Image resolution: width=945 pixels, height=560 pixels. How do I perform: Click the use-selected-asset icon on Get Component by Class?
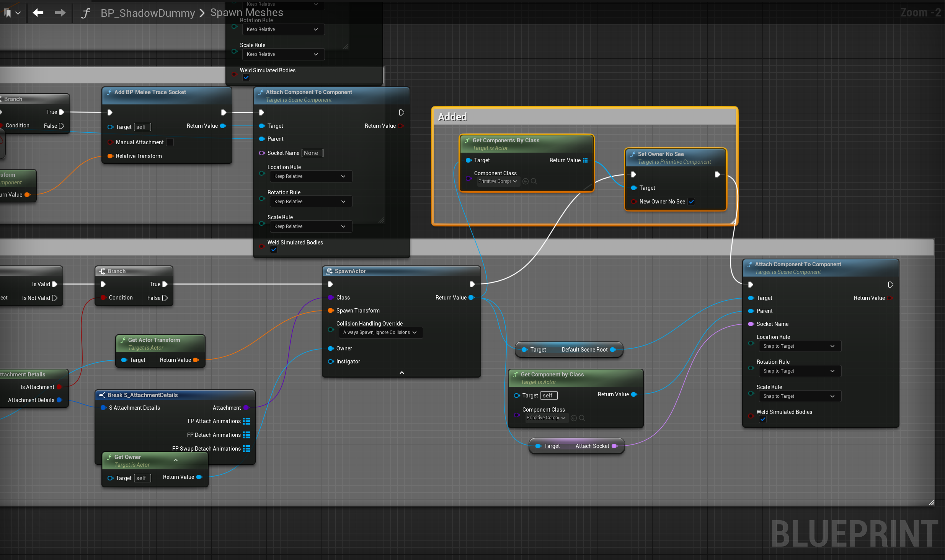pyautogui.click(x=573, y=418)
